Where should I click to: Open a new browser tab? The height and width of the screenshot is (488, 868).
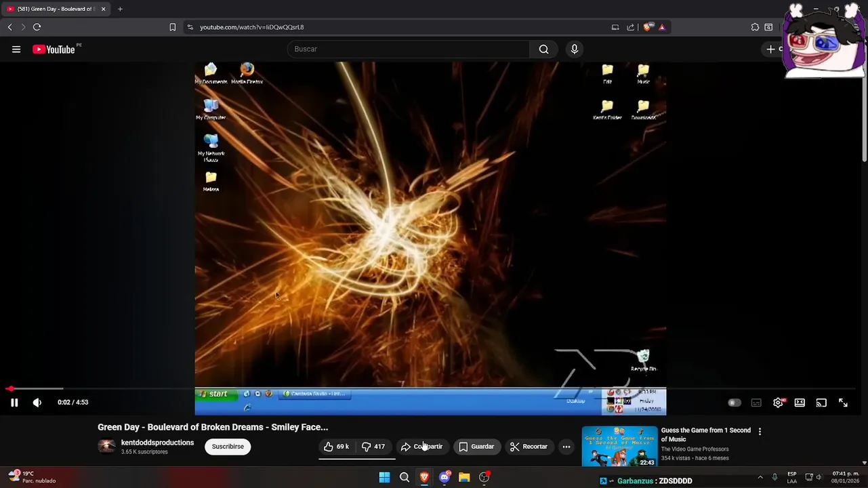120,9
